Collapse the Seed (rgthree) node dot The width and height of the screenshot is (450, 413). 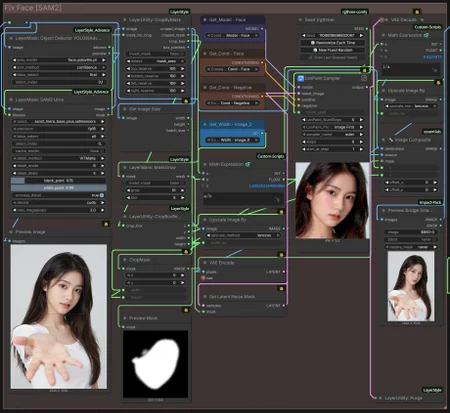click(300, 20)
